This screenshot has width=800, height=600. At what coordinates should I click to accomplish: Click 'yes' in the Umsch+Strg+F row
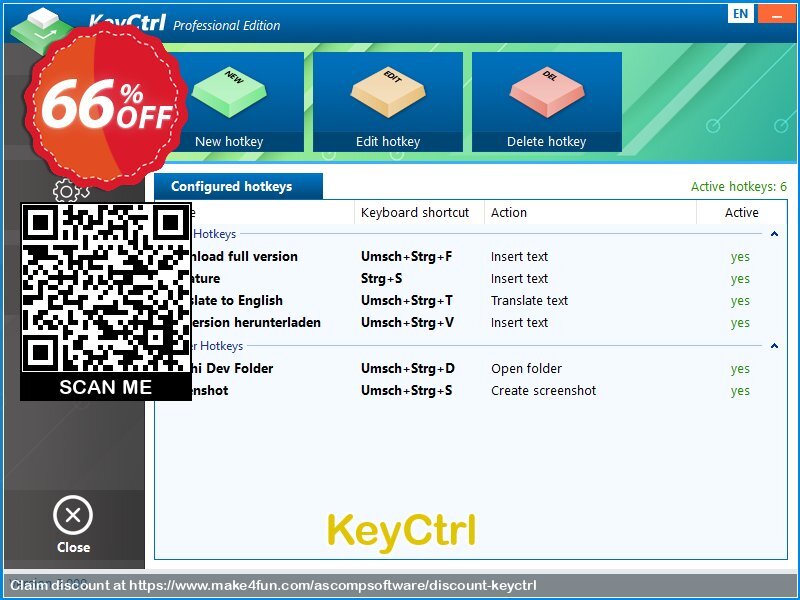(x=740, y=257)
